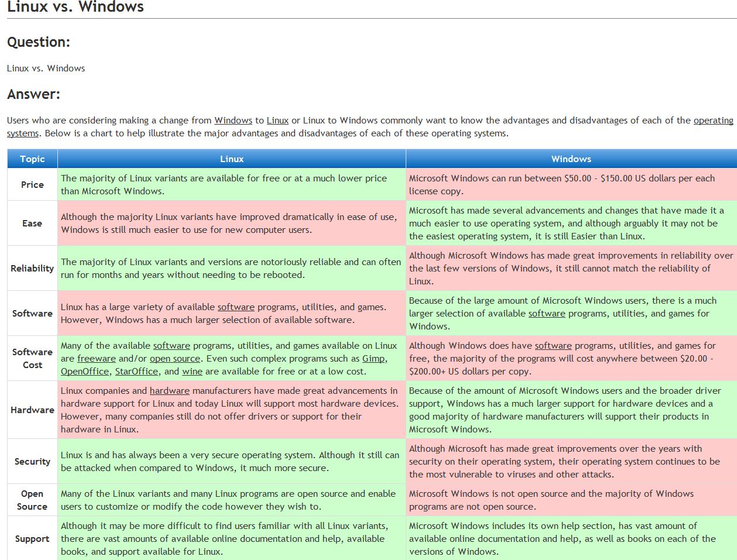Open the OpenOffice link

85,372
